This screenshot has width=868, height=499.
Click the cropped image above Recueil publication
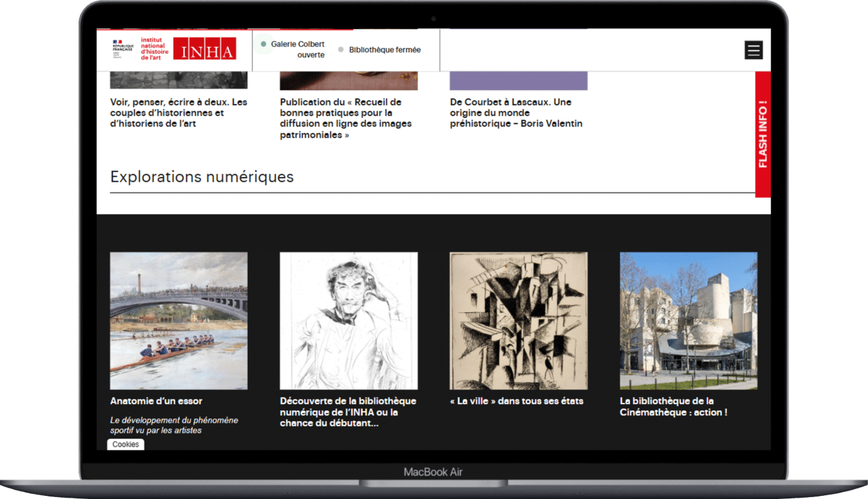(x=348, y=81)
